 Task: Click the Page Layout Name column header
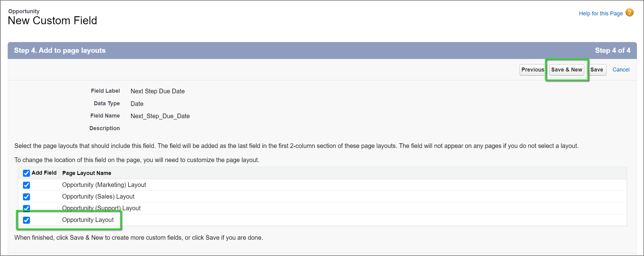(87, 173)
